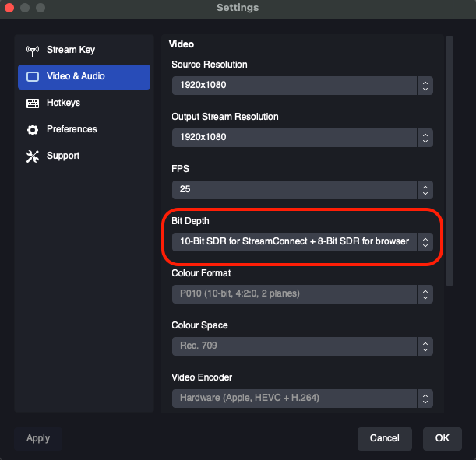This screenshot has height=460, width=476.
Task: Click the Source Resolution stepper arrows
Action: point(425,86)
